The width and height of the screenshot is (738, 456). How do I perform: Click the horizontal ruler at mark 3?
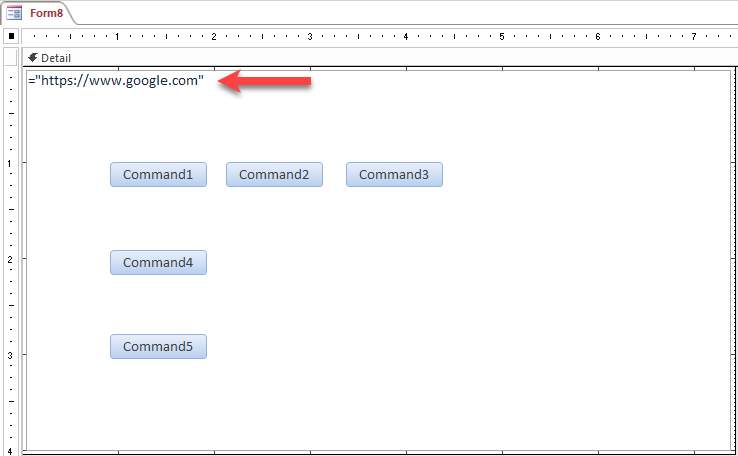pos(310,36)
